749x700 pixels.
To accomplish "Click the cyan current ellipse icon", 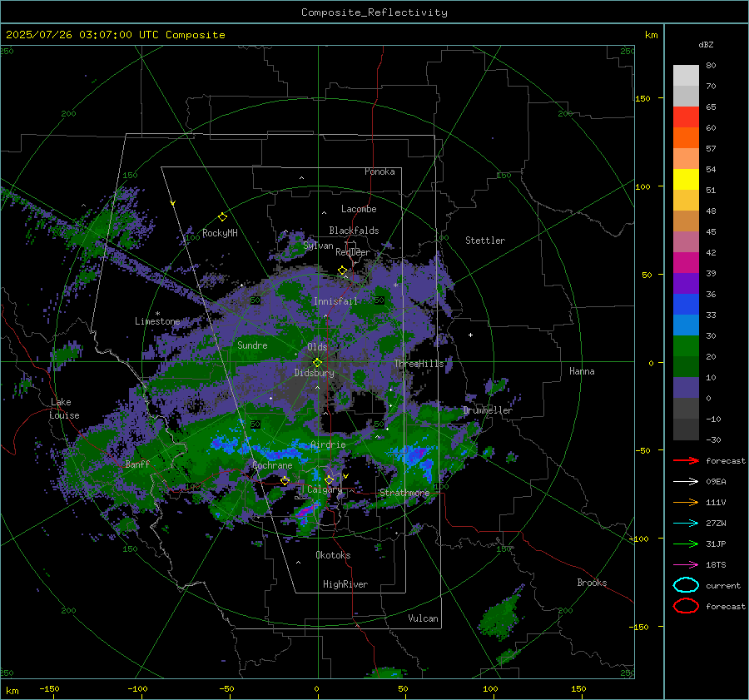I will point(686,585).
